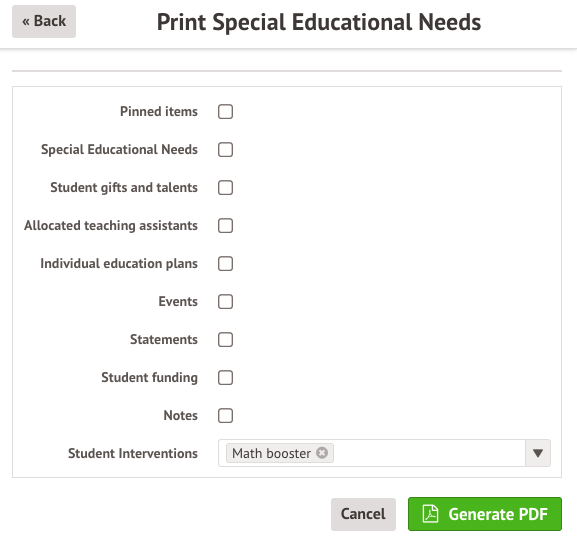Expand the Student Interventions dropdown arrow
Image resolution: width=577 pixels, height=538 pixels.
tap(538, 453)
